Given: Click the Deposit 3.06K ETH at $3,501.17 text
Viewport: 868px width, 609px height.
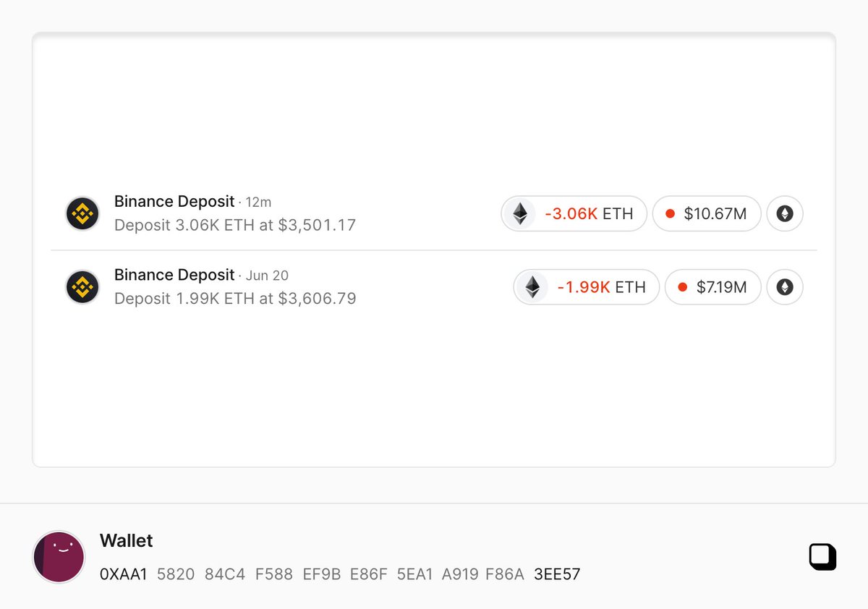Looking at the screenshot, I should (235, 225).
